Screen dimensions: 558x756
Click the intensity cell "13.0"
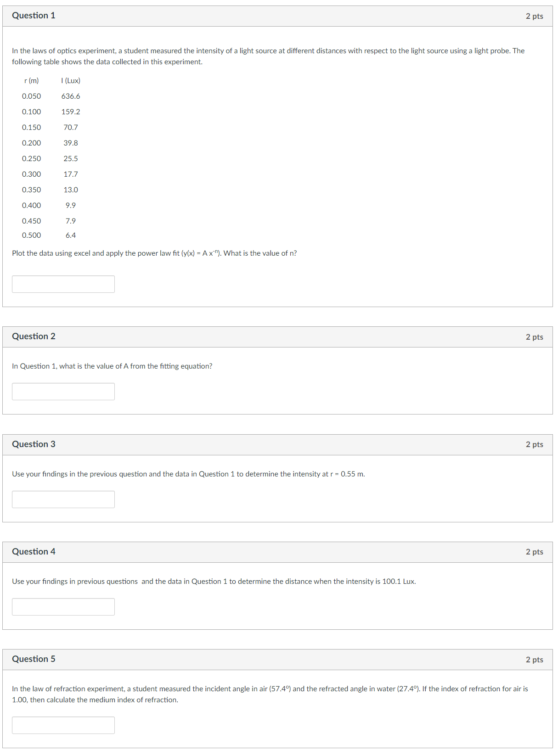[71, 190]
